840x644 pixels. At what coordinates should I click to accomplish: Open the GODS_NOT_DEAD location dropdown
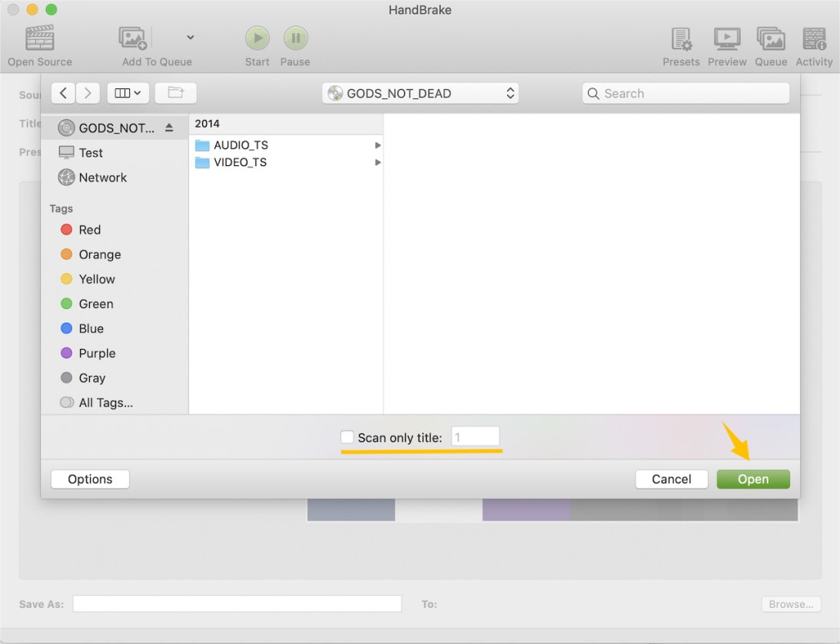(x=420, y=94)
